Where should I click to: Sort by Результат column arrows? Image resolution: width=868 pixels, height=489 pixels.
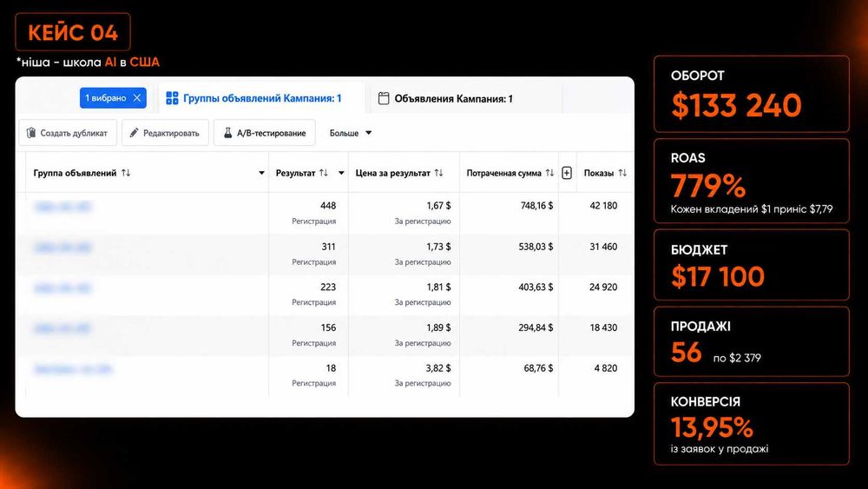click(323, 173)
